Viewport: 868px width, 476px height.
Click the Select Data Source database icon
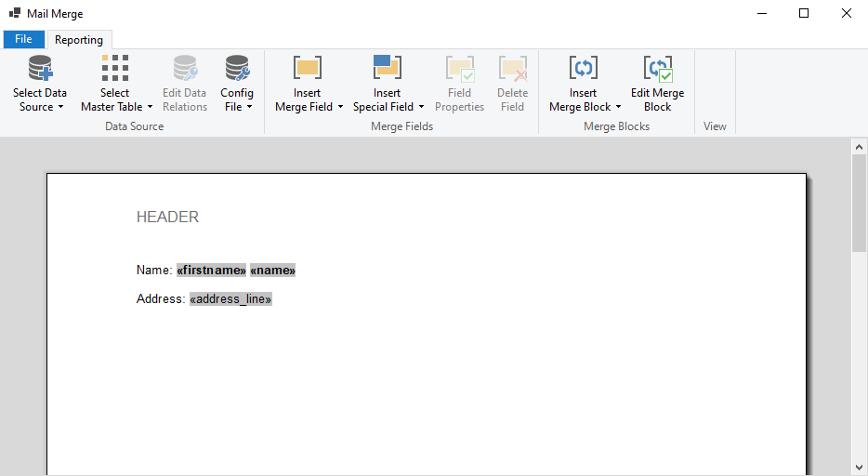point(40,68)
